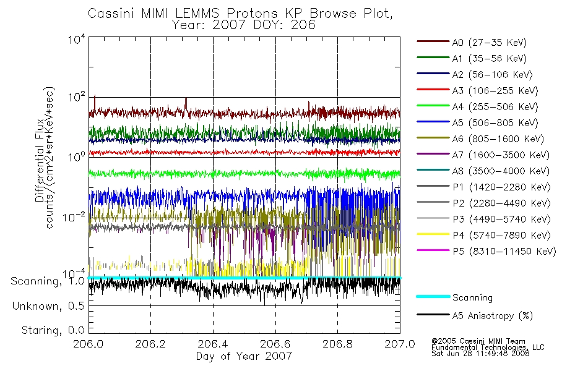
Task: Click the P1 (1420-2280 KeV) legend label
Action: coord(501,187)
